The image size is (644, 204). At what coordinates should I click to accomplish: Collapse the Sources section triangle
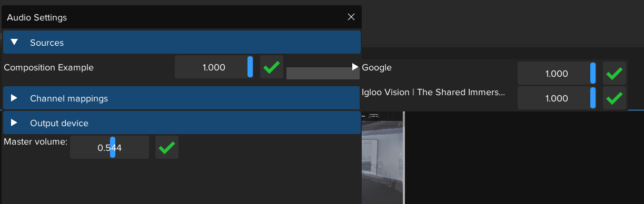pyautogui.click(x=14, y=42)
